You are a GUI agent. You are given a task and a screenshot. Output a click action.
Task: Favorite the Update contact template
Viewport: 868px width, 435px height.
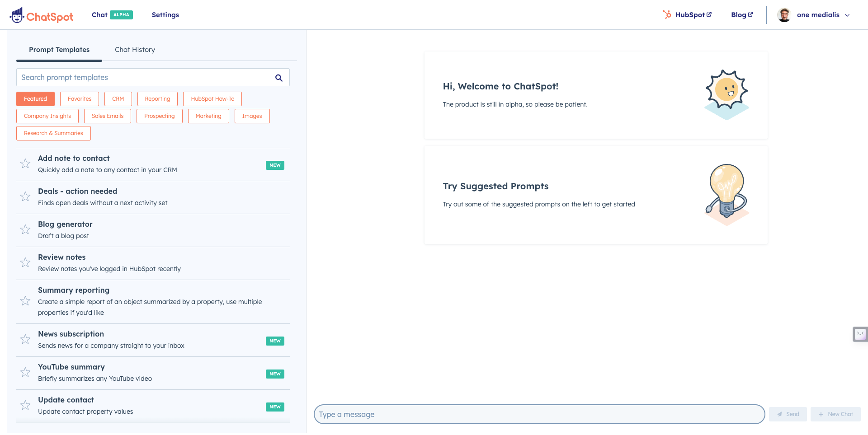pos(25,405)
